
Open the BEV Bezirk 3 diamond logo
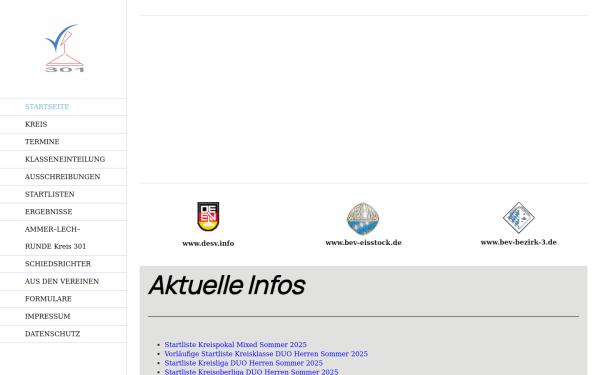[518, 218]
